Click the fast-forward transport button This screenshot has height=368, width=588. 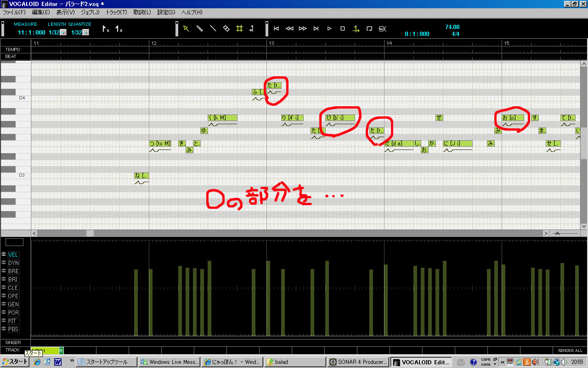(303, 29)
